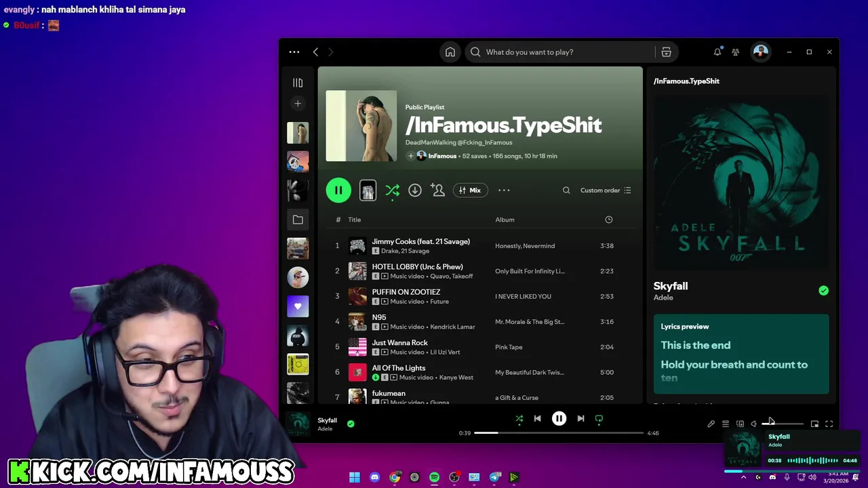868x488 pixels.
Task: Open the Browse icon inside the search bar
Action: pyautogui.click(x=666, y=52)
